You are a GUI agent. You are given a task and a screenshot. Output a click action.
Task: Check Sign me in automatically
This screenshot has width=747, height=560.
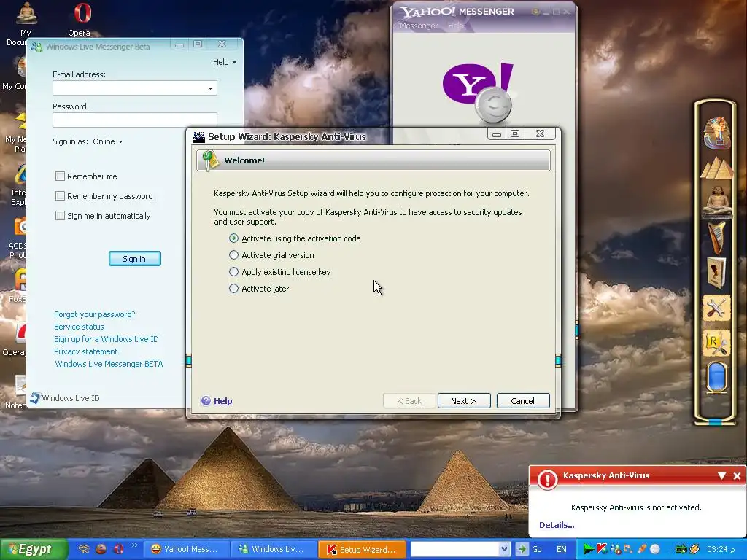coord(60,216)
